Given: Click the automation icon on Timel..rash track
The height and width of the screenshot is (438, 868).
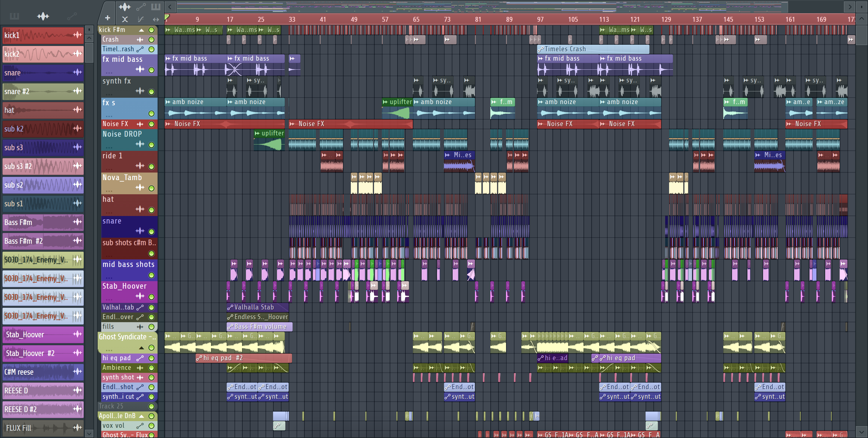Looking at the screenshot, I should (x=140, y=49).
